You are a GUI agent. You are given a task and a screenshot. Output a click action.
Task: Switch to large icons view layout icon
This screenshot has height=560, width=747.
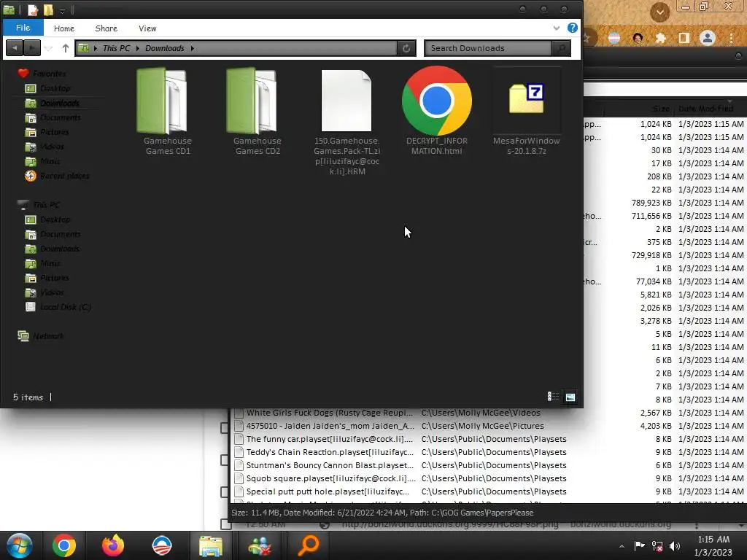570,397
